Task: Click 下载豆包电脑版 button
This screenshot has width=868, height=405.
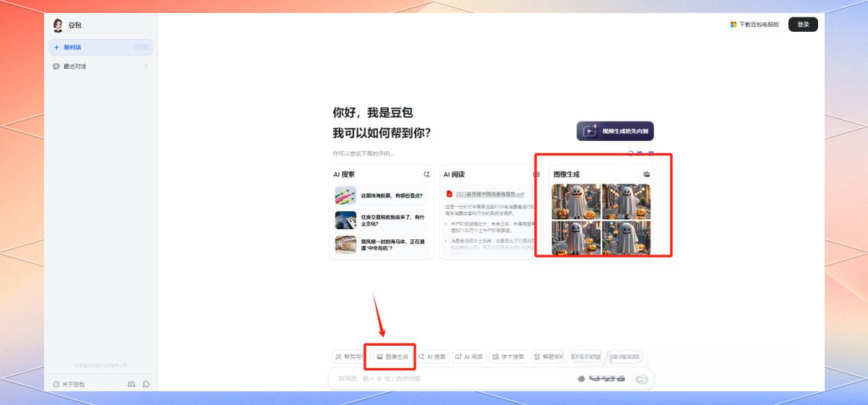Action: [x=755, y=25]
